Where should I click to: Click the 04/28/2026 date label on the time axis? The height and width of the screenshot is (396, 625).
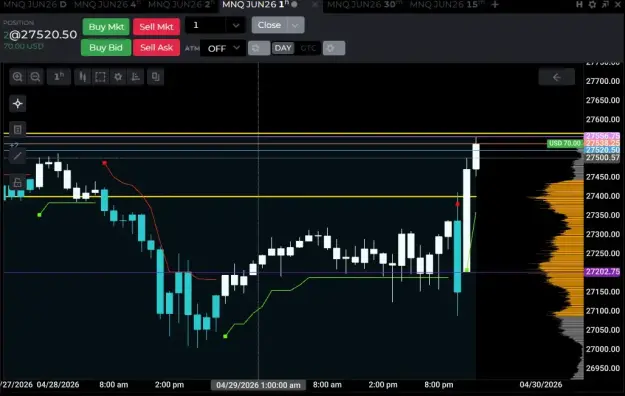pos(58,385)
